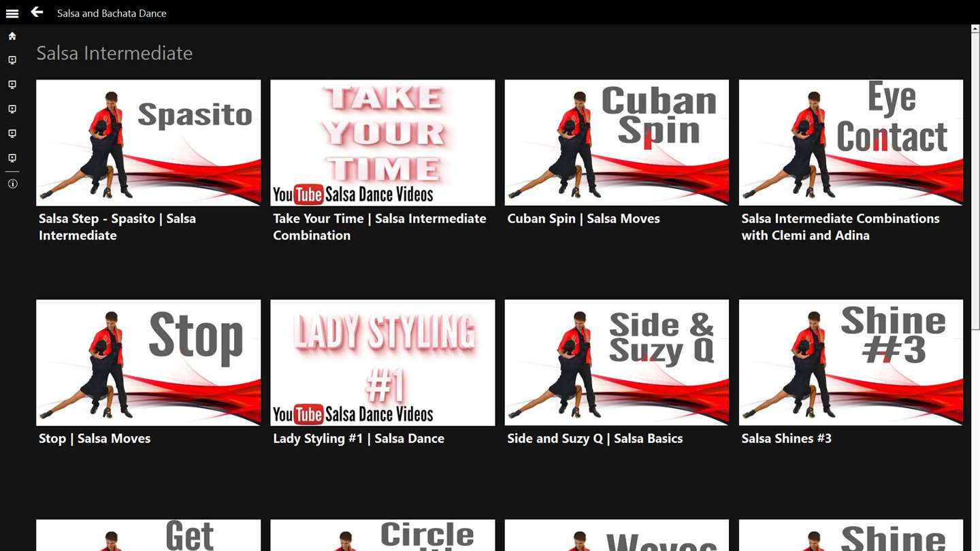Click the scrollbar up arrow
This screenshot has width=980, height=551.
(x=975, y=29)
